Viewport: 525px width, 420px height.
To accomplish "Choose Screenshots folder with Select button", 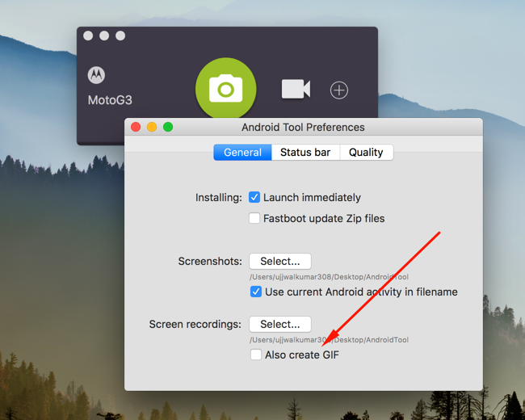I will [x=280, y=261].
